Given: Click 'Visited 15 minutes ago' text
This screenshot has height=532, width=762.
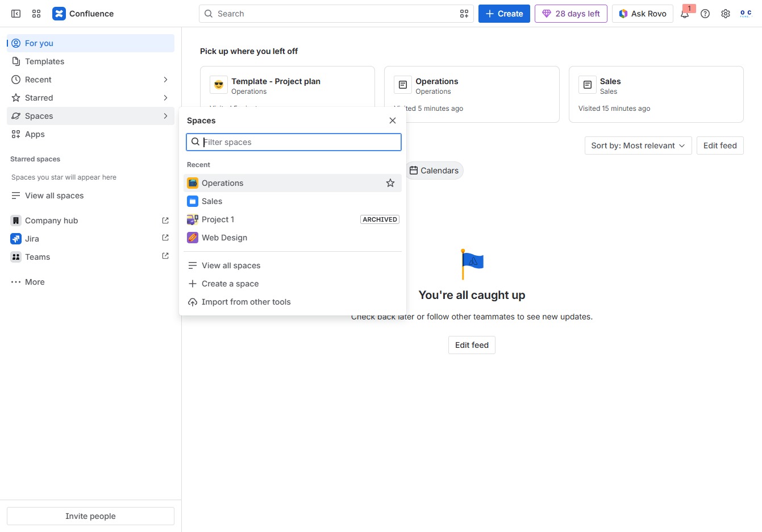Looking at the screenshot, I should click(x=614, y=109).
